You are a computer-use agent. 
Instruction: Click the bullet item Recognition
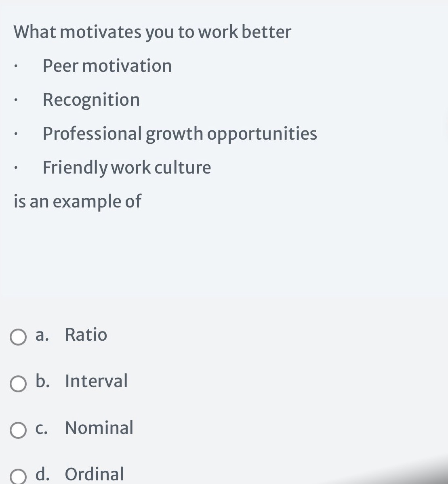pos(91,100)
